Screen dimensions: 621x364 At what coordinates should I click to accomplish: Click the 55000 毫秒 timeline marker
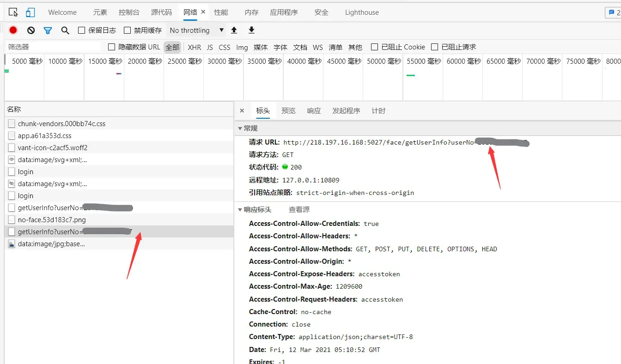coord(423,61)
